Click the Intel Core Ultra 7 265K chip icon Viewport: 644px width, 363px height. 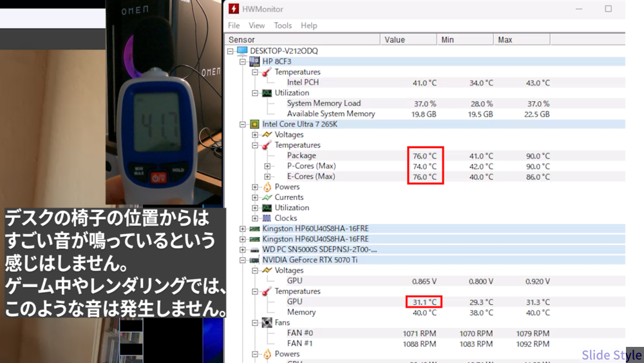click(x=254, y=124)
